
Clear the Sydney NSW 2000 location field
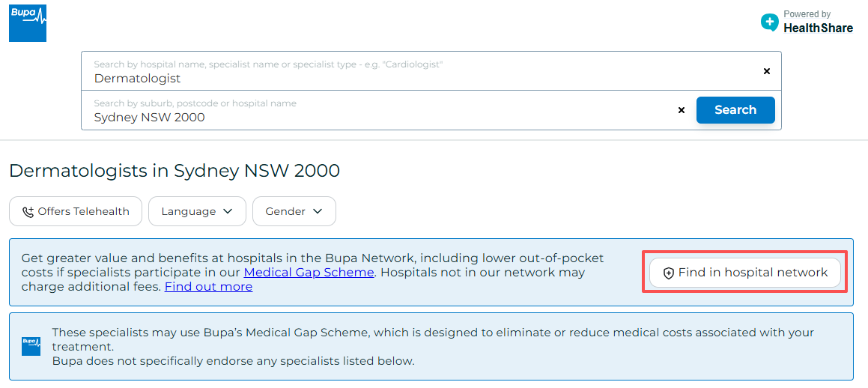click(682, 110)
